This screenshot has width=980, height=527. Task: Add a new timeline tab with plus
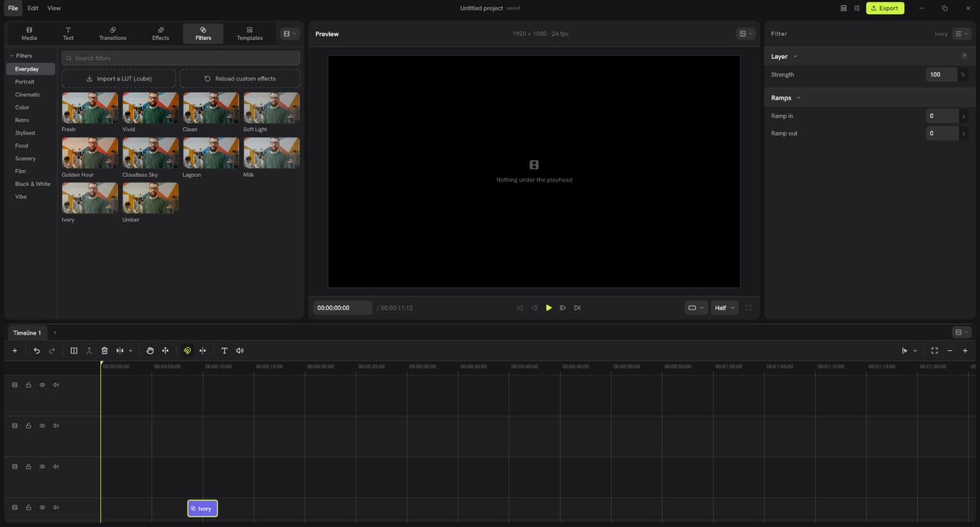point(54,332)
